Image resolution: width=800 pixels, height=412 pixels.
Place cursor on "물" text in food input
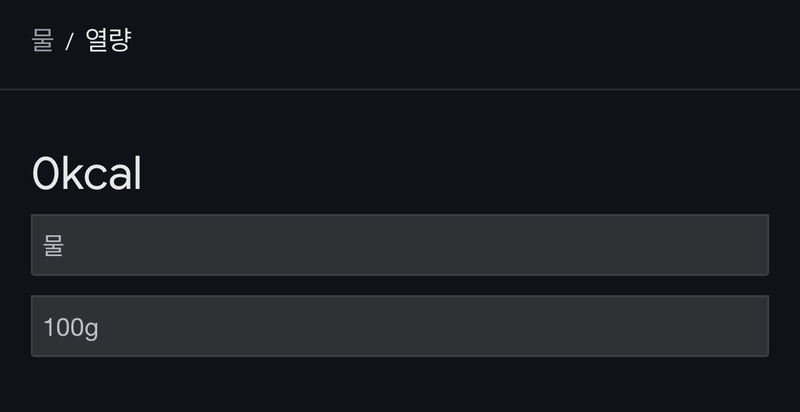click(x=53, y=245)
